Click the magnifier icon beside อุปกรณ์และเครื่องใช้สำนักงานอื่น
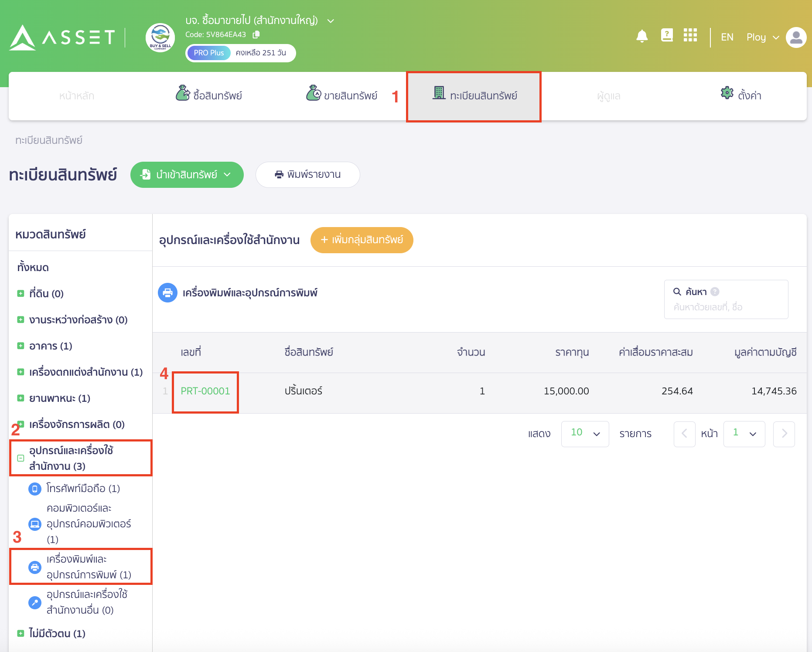The height and width of the screenshot is (652, 812). click(34, 602)
